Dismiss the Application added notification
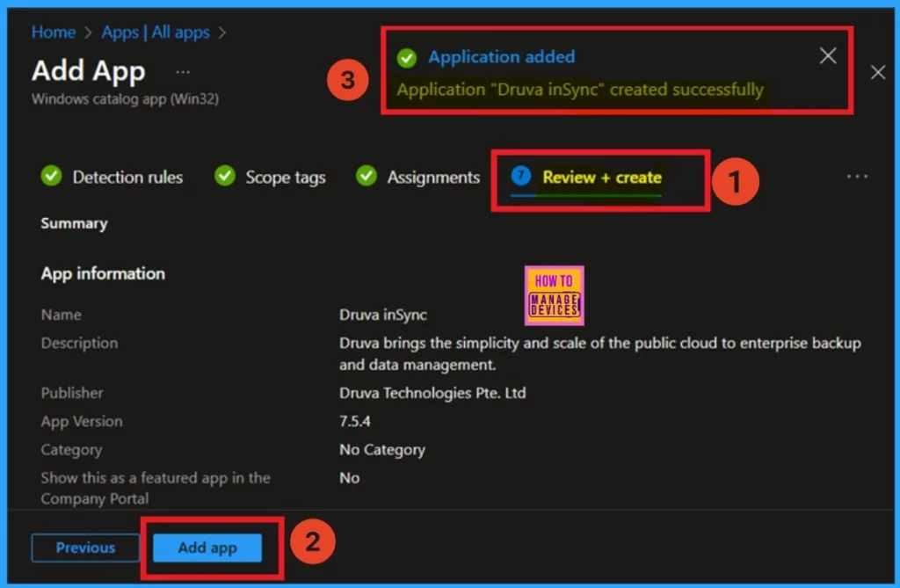Image resolution: width=900 pixels, height=588 pixels. click(x=828, y=55)
